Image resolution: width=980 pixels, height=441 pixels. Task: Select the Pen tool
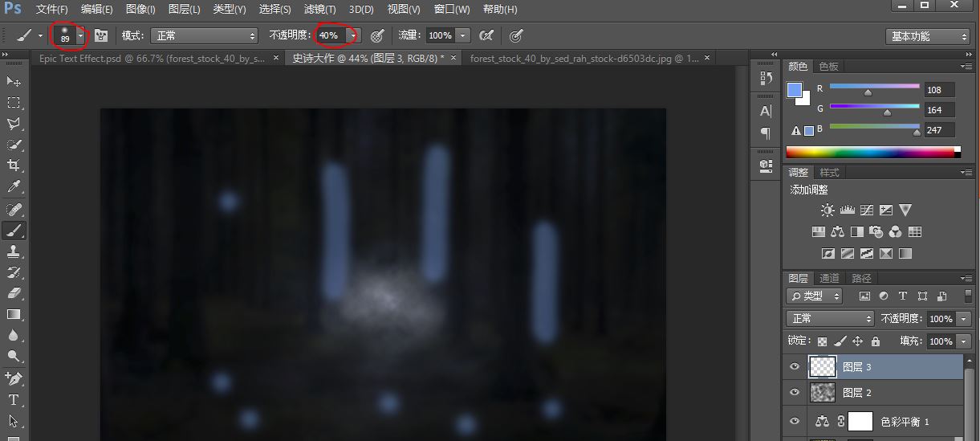pos(14,378)
